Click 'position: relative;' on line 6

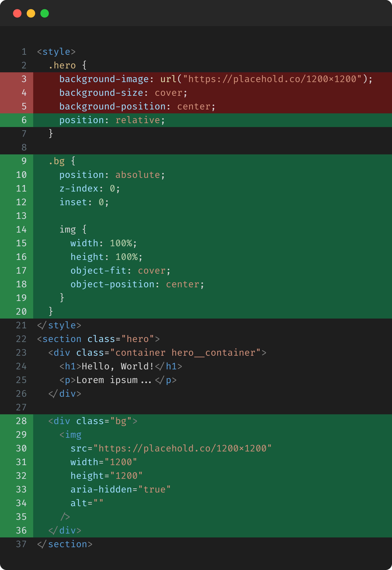(112, 120)
